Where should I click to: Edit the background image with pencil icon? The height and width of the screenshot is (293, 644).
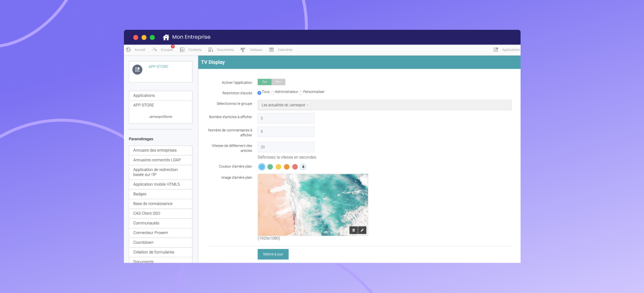[x=362, y=230]
